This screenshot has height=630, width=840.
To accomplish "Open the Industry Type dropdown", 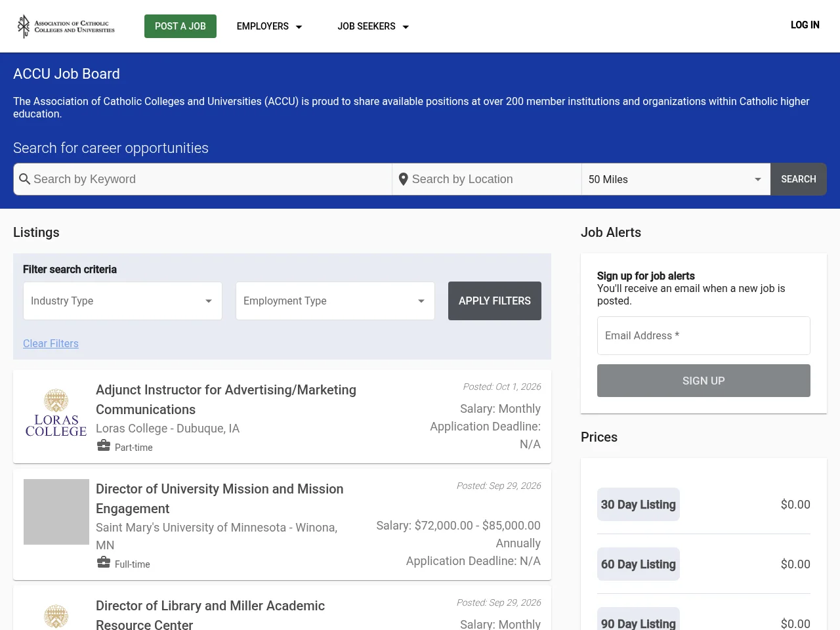I will point(123,301).
